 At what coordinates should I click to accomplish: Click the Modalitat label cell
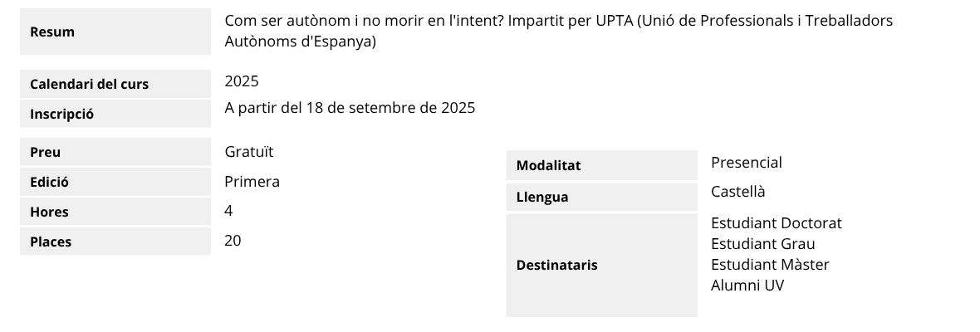click(602, 166)
